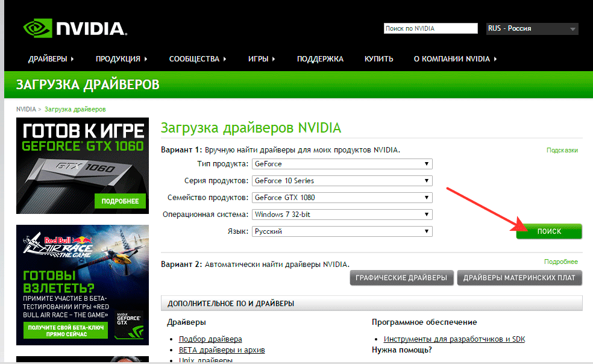Open the Драйверы menu
The width and height of the screenshot is (593, 364).
[51, 59]
